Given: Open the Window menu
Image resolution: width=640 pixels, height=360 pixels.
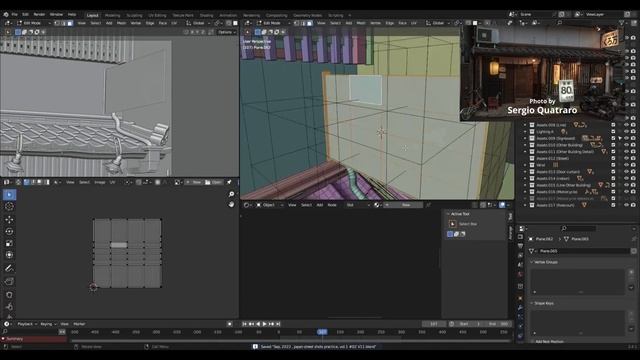Looking at the screenshot, I should (x=56, y=14).
